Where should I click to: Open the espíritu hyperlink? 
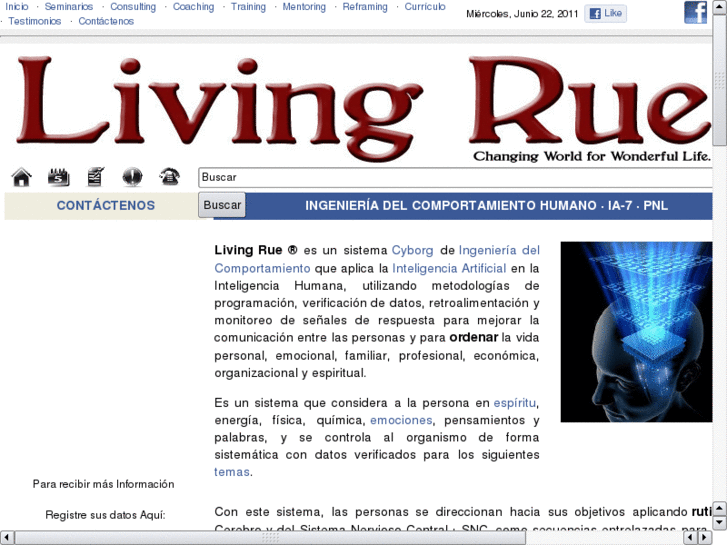515,403
